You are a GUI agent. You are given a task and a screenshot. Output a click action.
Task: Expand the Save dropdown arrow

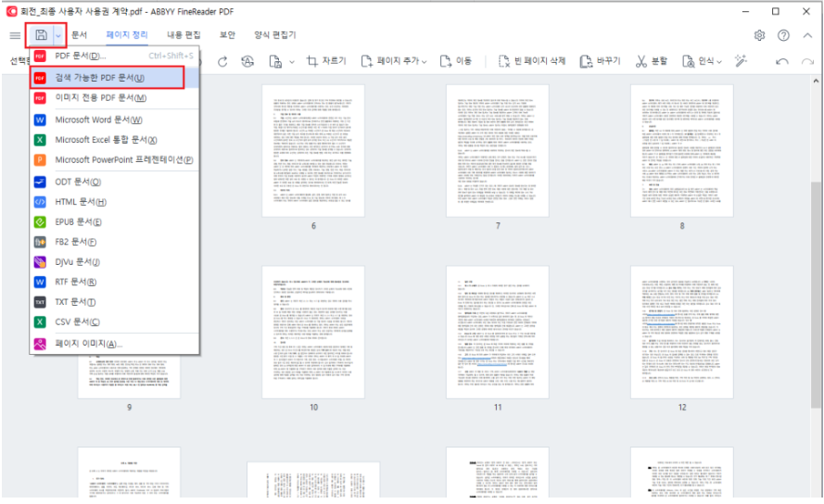click(x=58, y=36)
